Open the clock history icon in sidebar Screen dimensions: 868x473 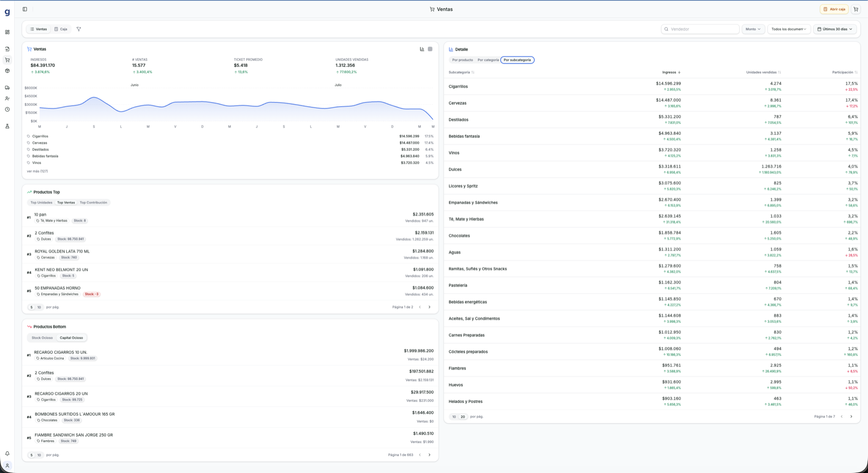tap(7, 109)
